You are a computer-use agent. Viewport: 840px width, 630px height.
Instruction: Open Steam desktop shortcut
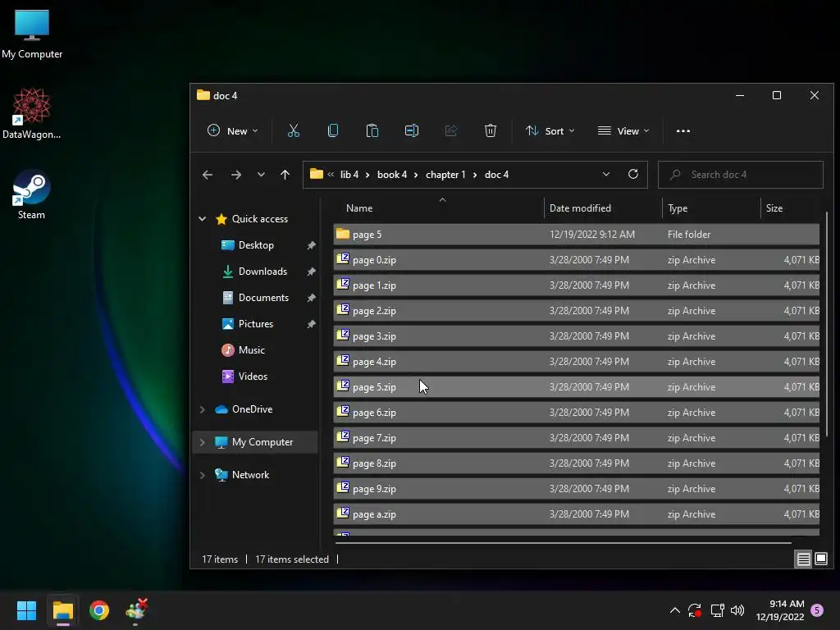click(32, 195)
